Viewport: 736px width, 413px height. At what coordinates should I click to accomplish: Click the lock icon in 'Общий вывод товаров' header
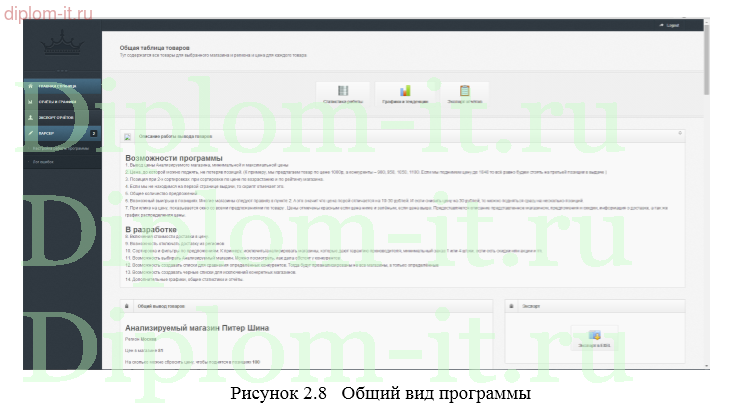pos(127,305)
